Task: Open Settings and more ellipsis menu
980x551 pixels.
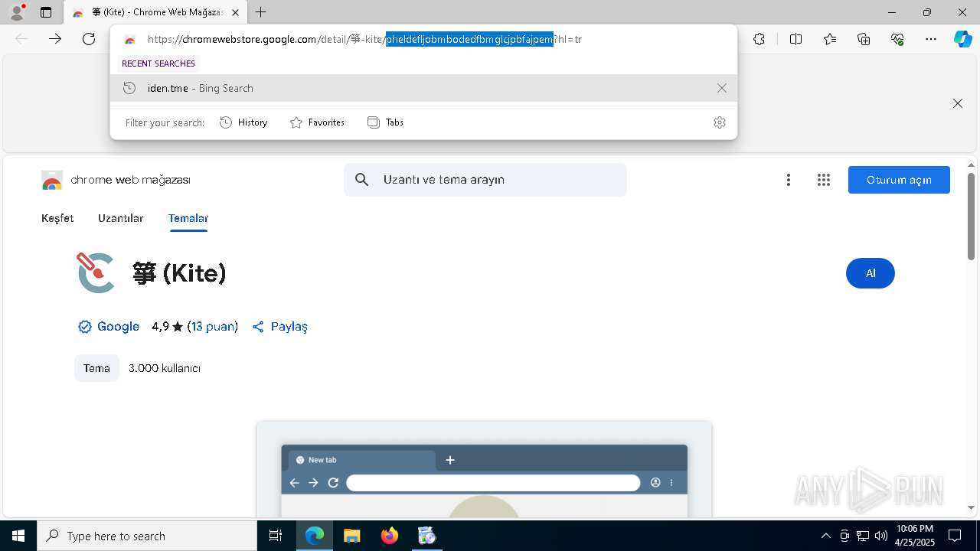Action: pyautogui.click(x=931, y=39)
